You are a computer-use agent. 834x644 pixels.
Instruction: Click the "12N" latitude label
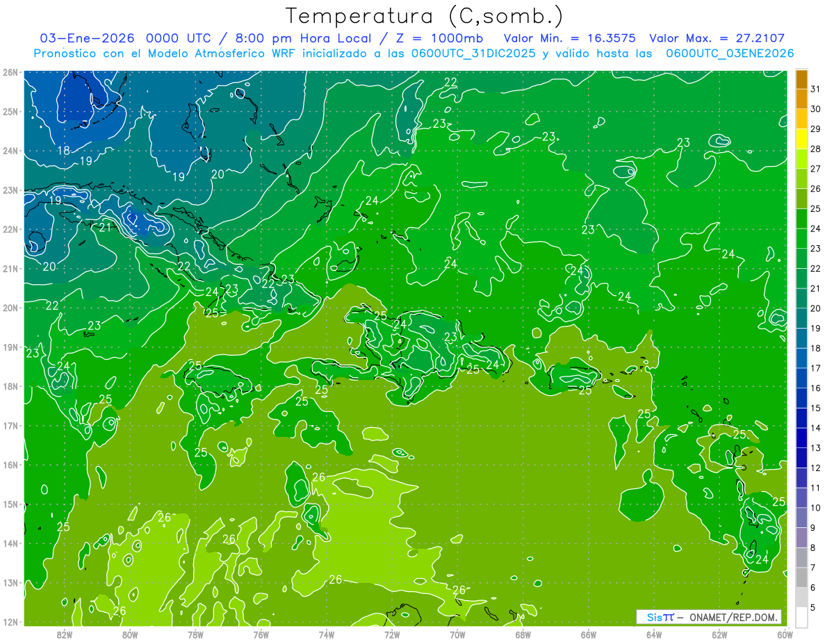(x=10, y=622)
